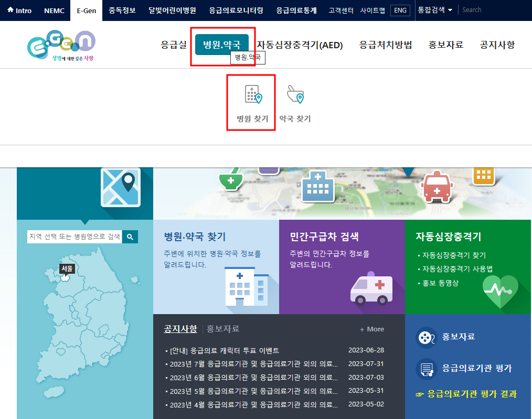Image resolution: width=532 pixels, height=419 pixels.
Task: Click the magnifier icon beside the region search box
Action: coord(130,237)
